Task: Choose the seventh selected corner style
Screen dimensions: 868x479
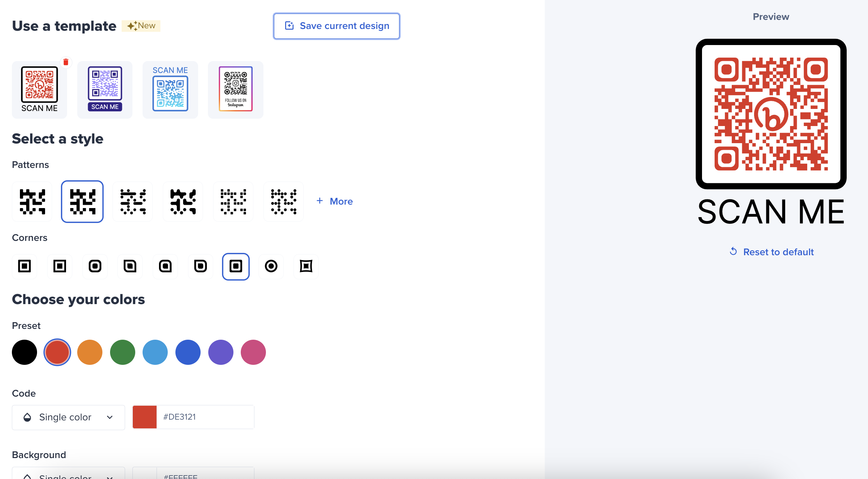Action: [x=236, y=266]
